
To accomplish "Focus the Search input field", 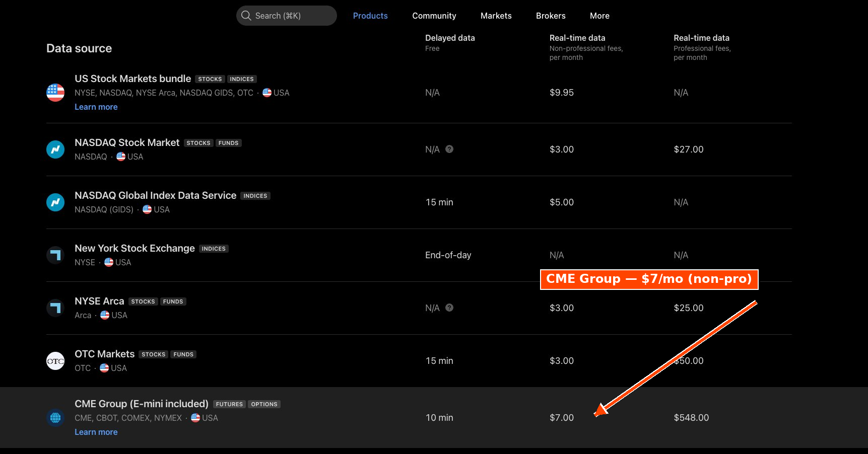I will tap(287, 16).
